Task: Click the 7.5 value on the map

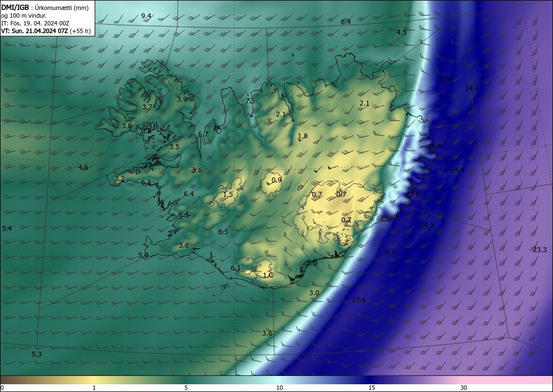Action: 250,101
